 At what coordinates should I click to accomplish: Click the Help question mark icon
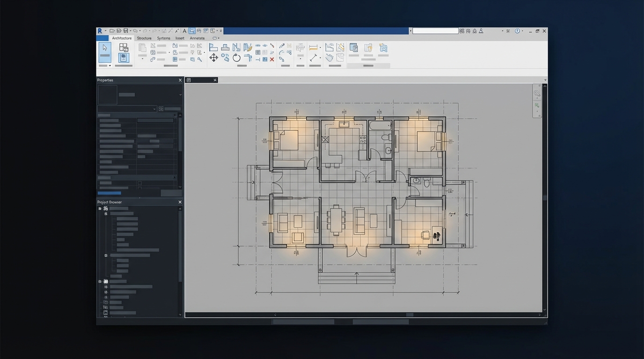point(517,31)
